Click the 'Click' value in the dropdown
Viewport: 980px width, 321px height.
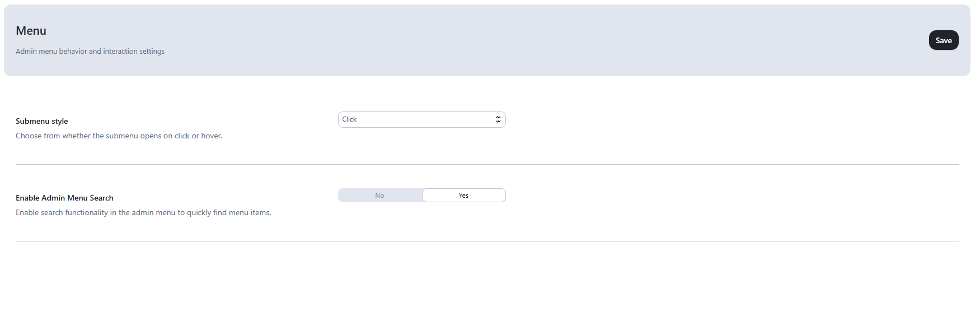(x=349, y=119)
